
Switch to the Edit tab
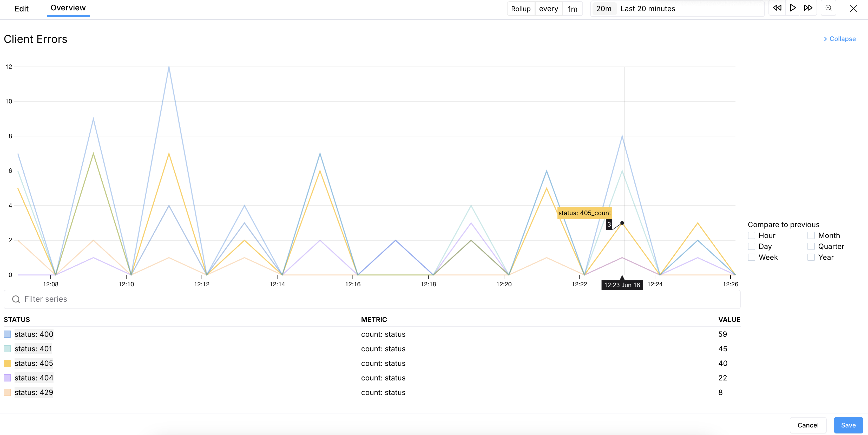click(22, 9)
